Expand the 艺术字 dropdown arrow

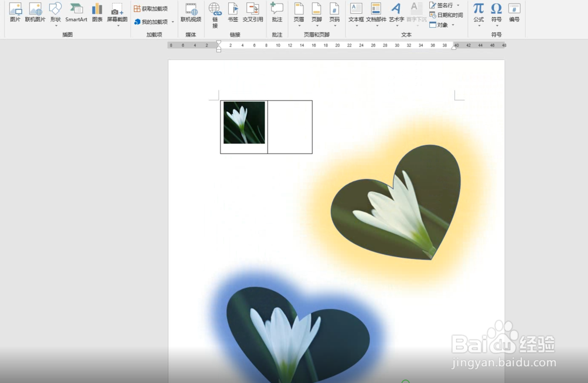397,25
